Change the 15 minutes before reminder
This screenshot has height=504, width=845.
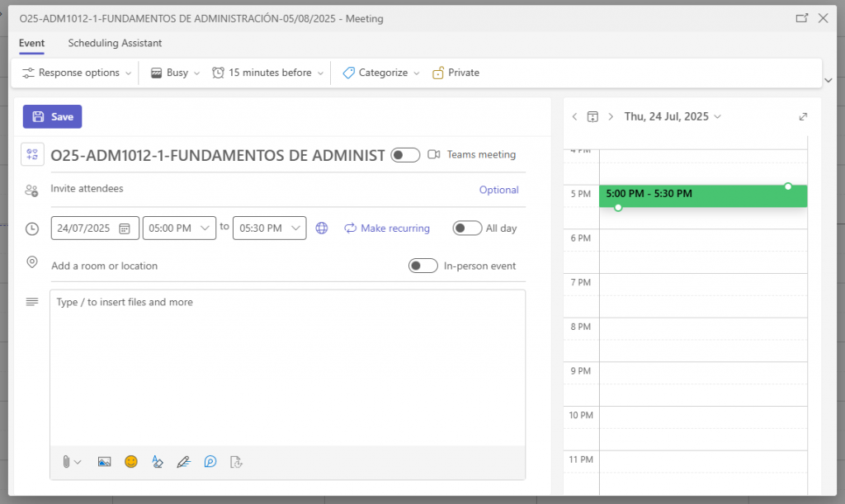click(268, 73)
